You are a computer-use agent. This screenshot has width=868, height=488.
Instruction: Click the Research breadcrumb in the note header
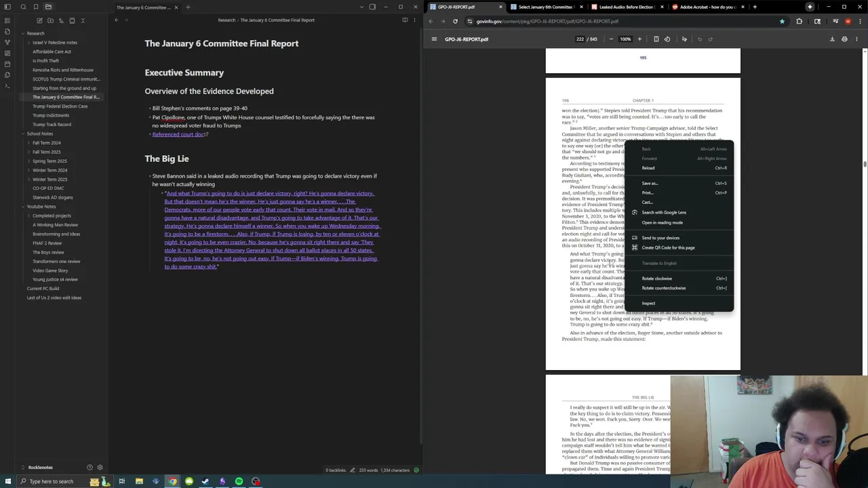point(226,20)
